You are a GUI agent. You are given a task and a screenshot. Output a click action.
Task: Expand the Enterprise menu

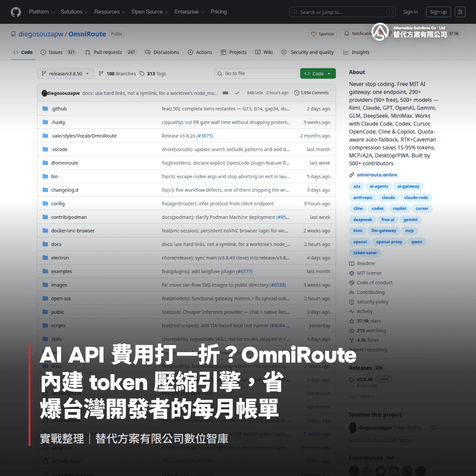click(190, 12)
